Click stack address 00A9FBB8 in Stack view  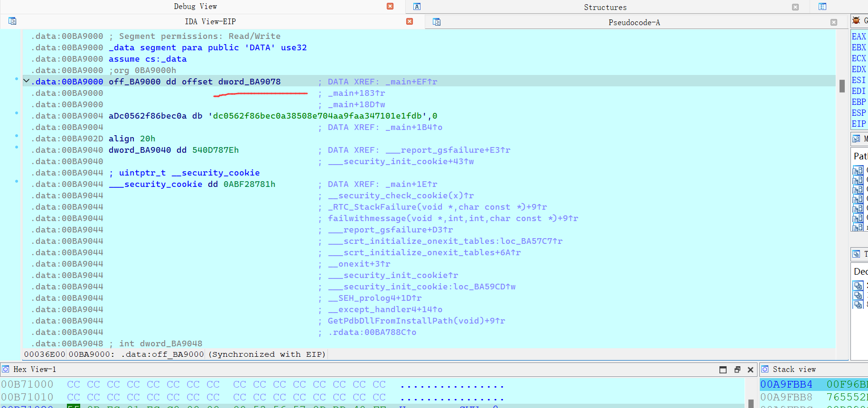click(786, 397)
